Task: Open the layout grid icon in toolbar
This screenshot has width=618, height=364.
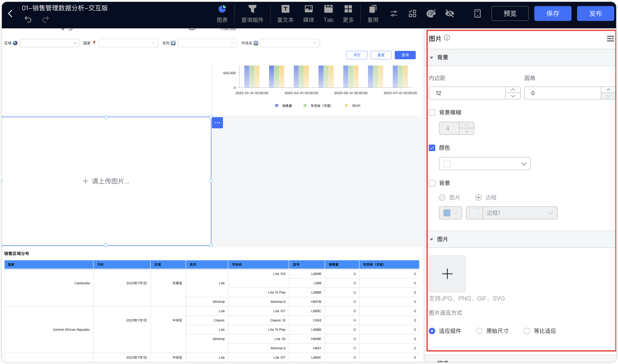Action: (x=412, y=13)
